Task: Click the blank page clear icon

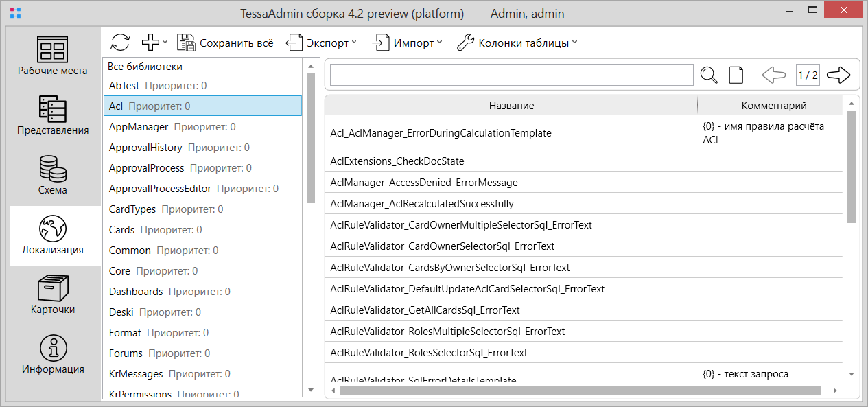Action: pyautogui.click(x=736, y=75)
